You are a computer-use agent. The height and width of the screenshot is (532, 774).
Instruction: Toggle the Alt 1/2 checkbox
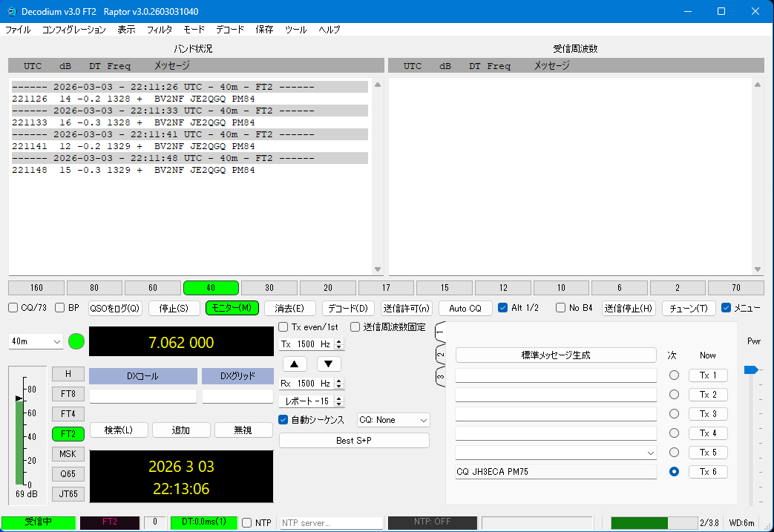pos(503,308)
